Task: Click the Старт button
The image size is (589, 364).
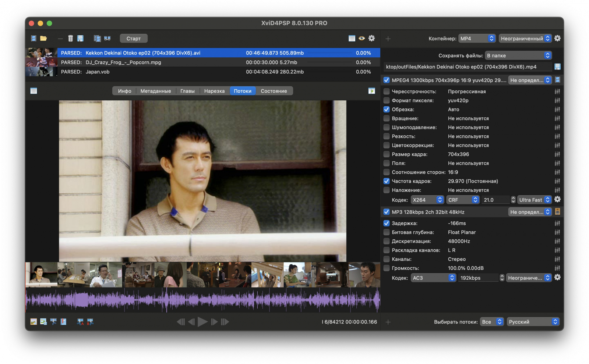Action: click(134, 38)
